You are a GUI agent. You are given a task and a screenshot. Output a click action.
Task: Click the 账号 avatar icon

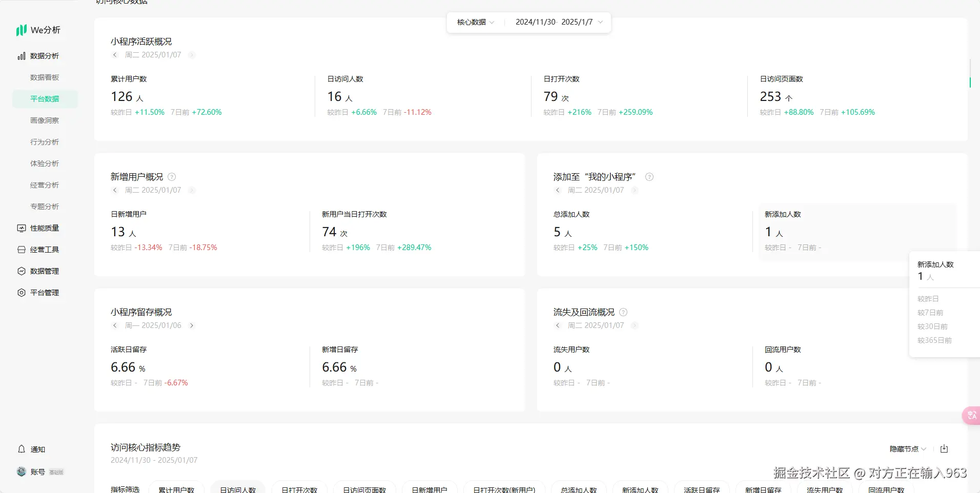pyautogui.click(x=22, y=471)
